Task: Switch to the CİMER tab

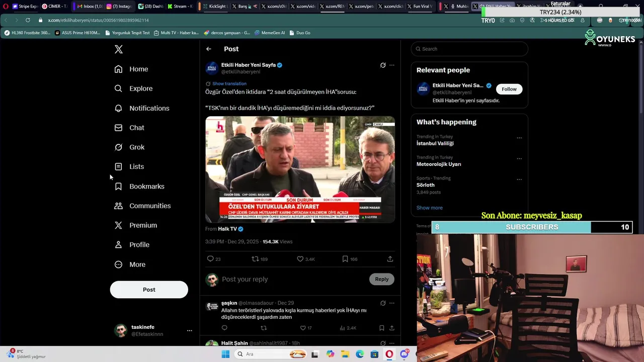Action: click(55, 6)
